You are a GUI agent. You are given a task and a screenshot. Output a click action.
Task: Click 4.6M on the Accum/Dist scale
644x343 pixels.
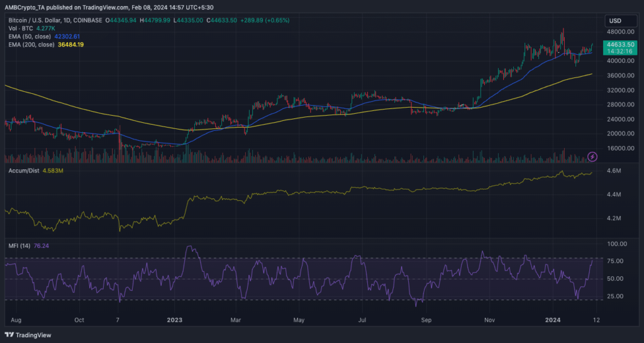pos(614,171)
